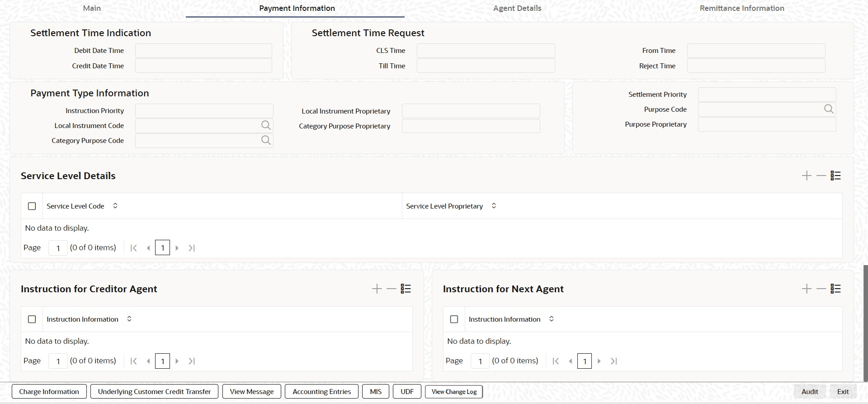Open the Remittance Information tab
The image size is (868, 404).
[742, 8]
